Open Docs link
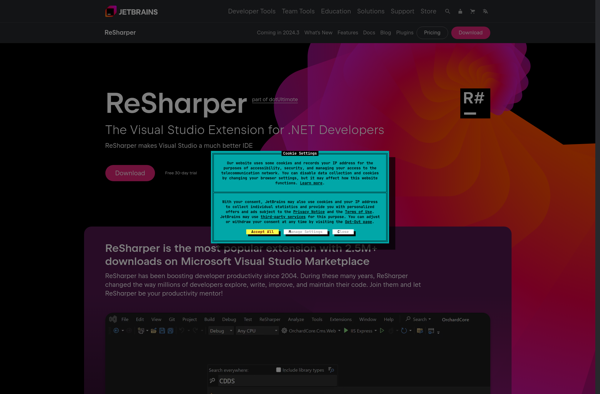The image size is (600, 394). point(369,33)
